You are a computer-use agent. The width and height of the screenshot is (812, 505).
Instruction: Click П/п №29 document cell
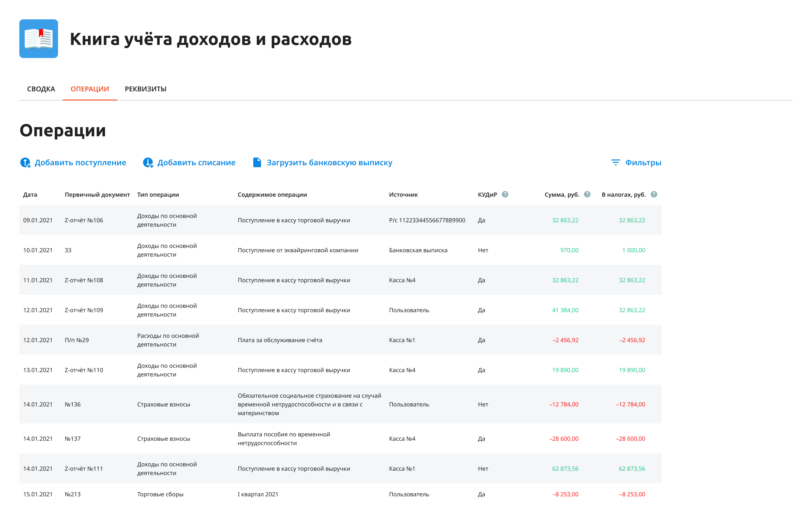click(x=77, y=340)
